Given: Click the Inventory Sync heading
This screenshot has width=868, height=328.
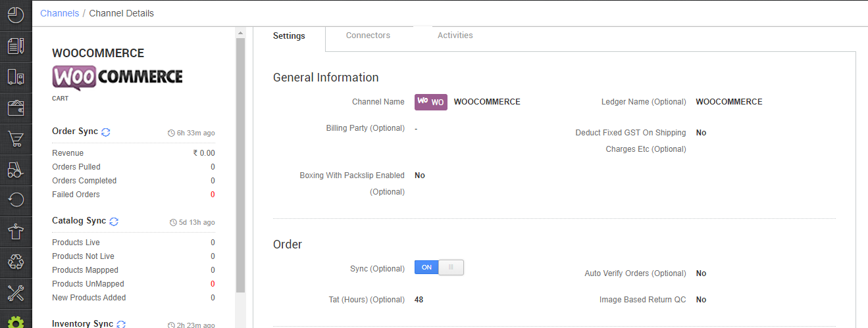Looking at the screenshot, I should click(83, 323).
